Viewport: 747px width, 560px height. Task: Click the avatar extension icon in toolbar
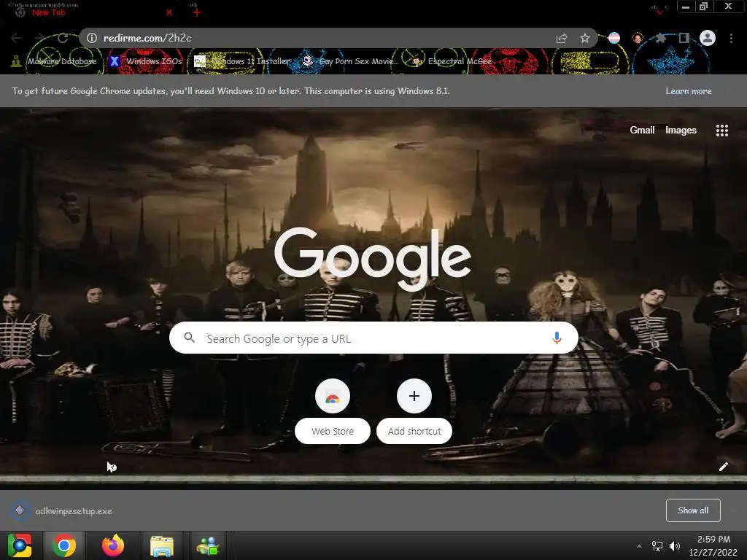638,38
